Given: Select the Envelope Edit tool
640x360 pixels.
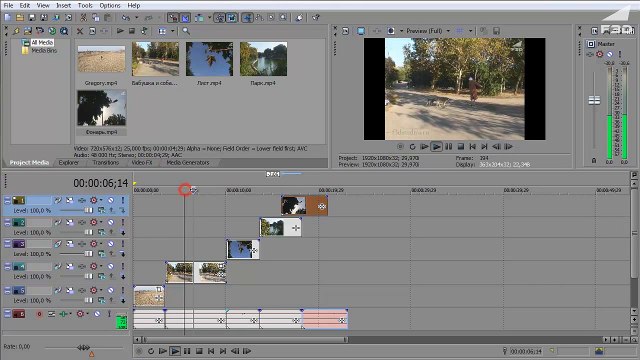Looking at the screenshot, I should [259, 18].
